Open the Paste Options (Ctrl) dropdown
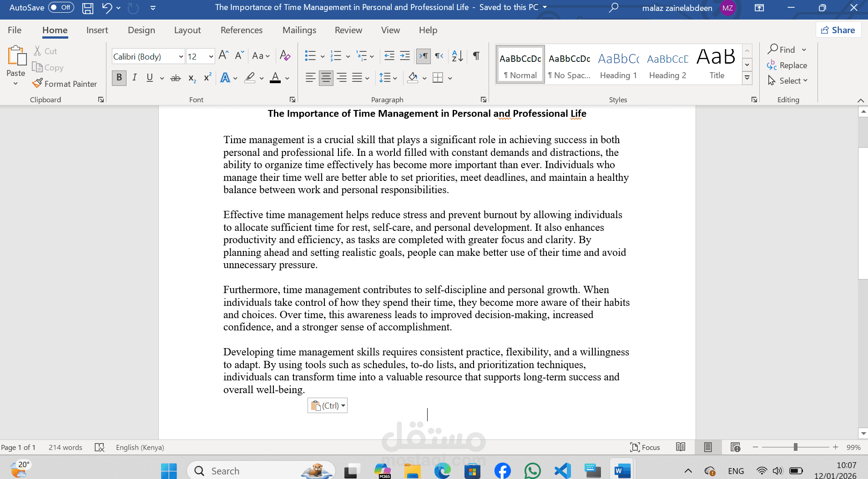868x479 pixels. (328, 405)
